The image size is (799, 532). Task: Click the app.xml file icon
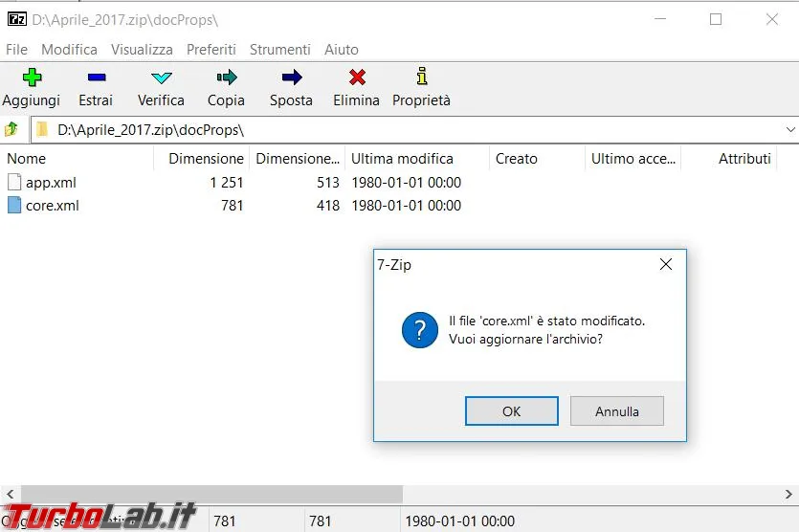coord(14,182)
